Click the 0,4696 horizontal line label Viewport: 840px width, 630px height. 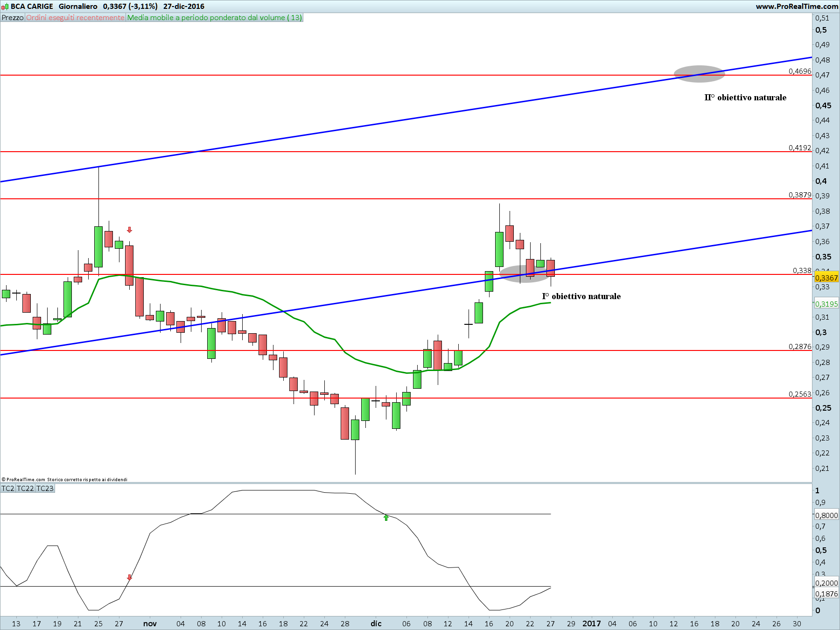pos(800,71)
